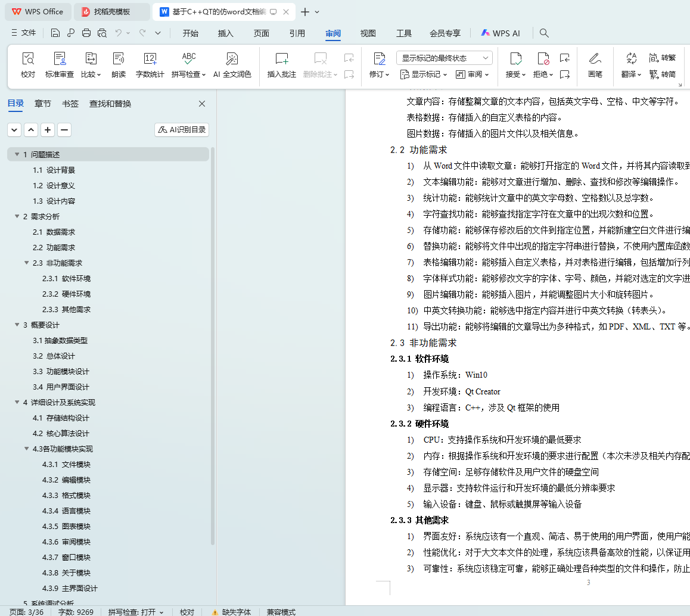The width and height of the screenshot is (690, 616).
Task: Switch to the 视图 ribbon tab
Action: click(368, 33)
